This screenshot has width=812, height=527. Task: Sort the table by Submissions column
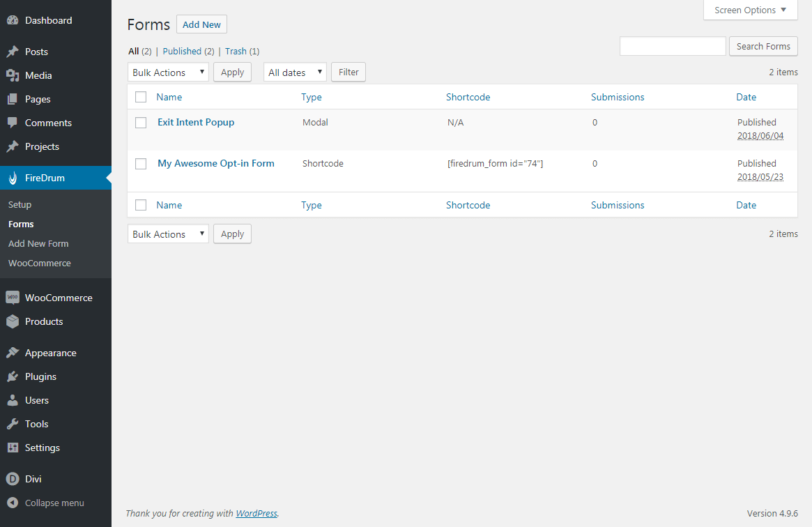(x=618, y=97)
